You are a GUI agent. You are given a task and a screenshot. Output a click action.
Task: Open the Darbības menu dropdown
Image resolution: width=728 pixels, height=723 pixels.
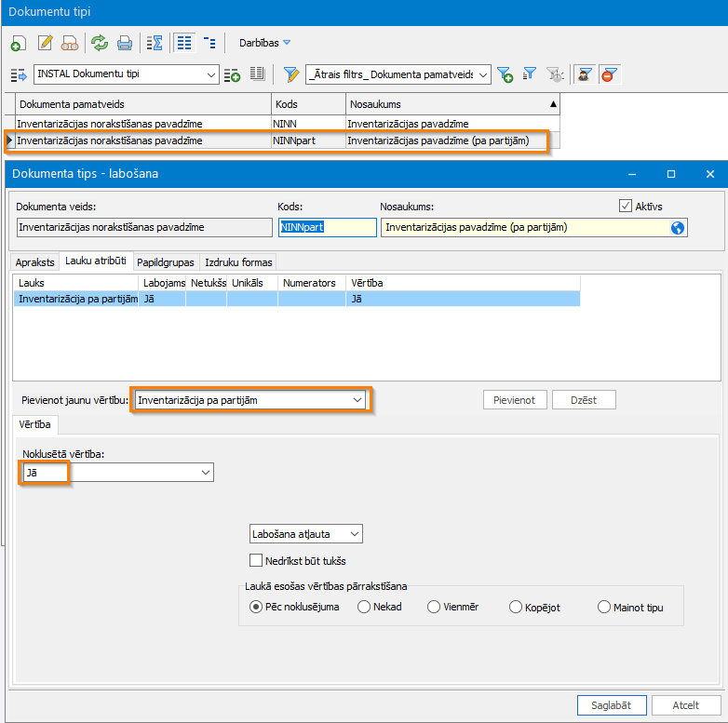pos(264,43)
